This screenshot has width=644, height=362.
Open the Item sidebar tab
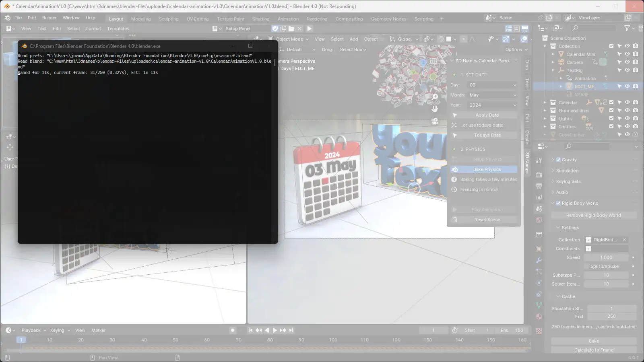tap(527, 64)
